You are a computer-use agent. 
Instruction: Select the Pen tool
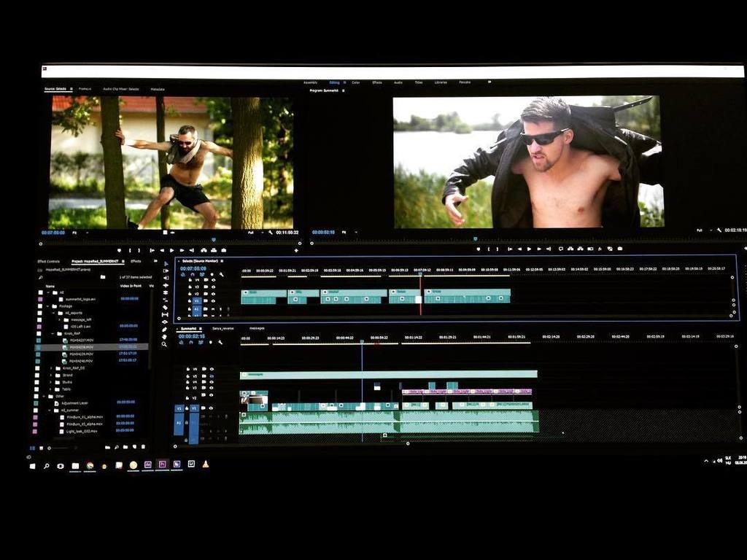coord(165,330)
